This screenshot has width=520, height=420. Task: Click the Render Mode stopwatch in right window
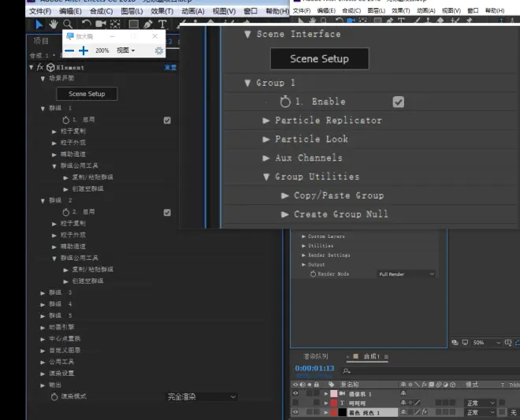click(x=313, y=274)
